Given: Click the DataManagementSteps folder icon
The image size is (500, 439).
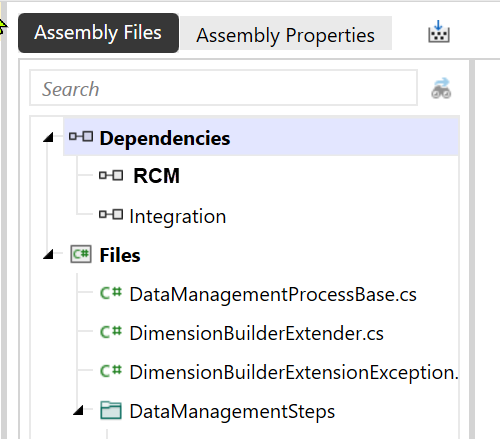Looking at the screenshot, I should tap(111, 410).
